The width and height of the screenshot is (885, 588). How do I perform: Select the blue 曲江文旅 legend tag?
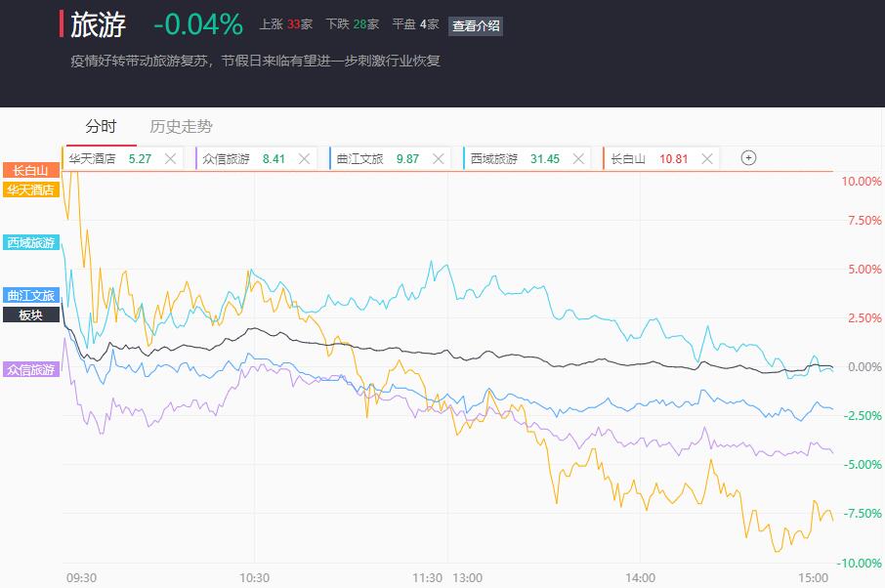tap(31, 295)
